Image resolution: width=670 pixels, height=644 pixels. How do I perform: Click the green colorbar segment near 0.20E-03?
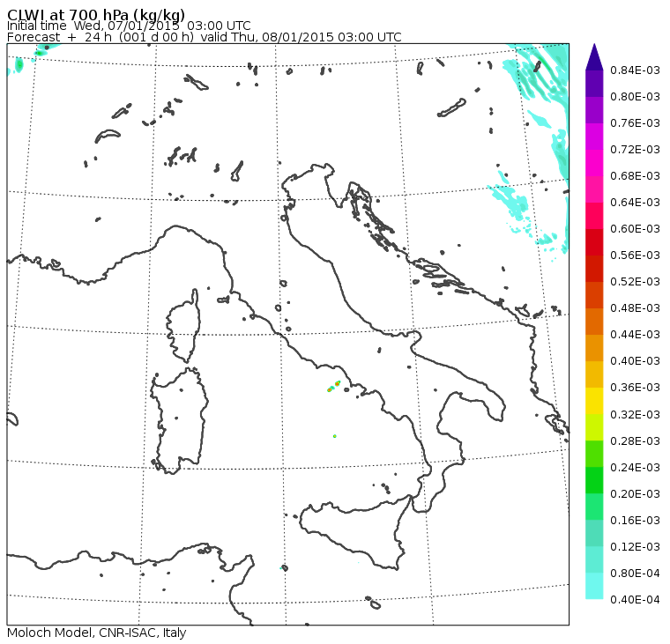click(x=594, y=480)
